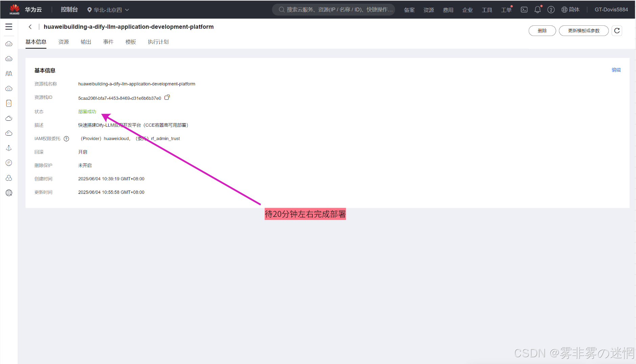Screen dimensions: 636x364
Task: Switch to the 基本信息 tab
Action: (x=36, y=42)
